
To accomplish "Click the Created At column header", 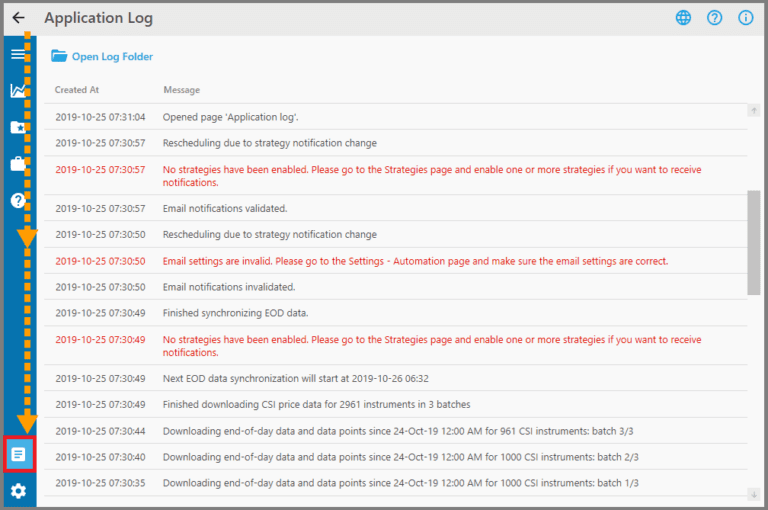I will coord(76,90).
